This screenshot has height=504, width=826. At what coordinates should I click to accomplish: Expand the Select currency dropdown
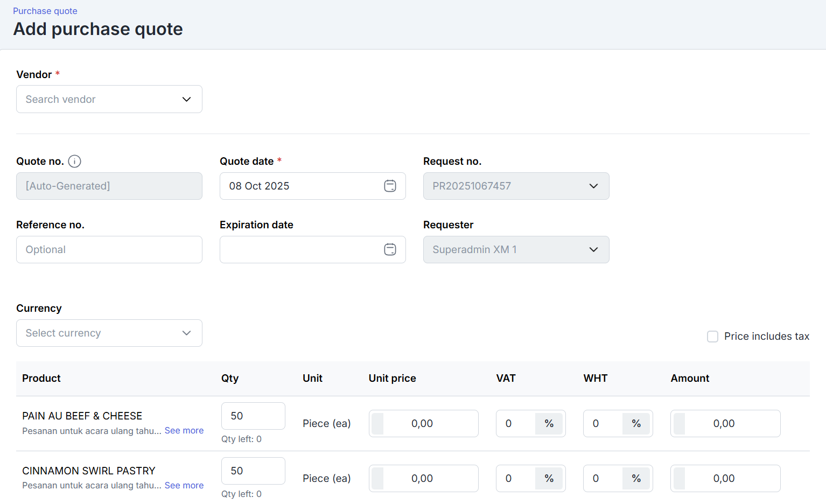click(x=109, y=333)
